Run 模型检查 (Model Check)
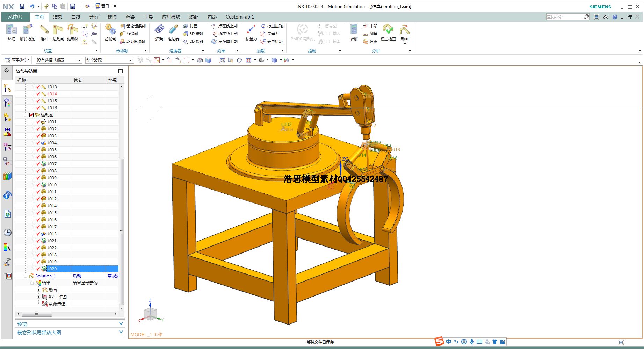644x349 pixels. click(x=388, y=33)
